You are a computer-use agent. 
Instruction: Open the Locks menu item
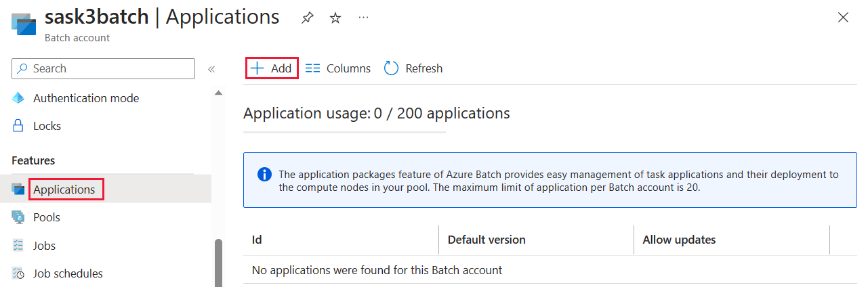click(47, 126)
